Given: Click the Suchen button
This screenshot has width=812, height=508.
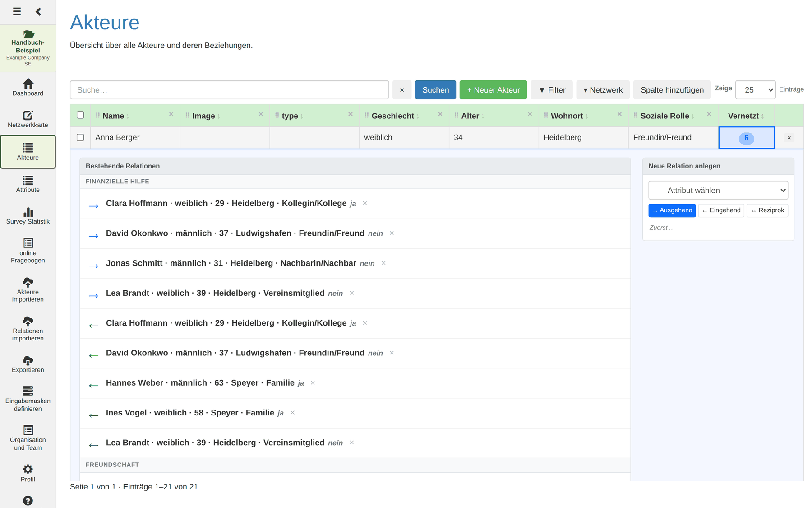Looking at the screenshot, I should click(435, 90).
